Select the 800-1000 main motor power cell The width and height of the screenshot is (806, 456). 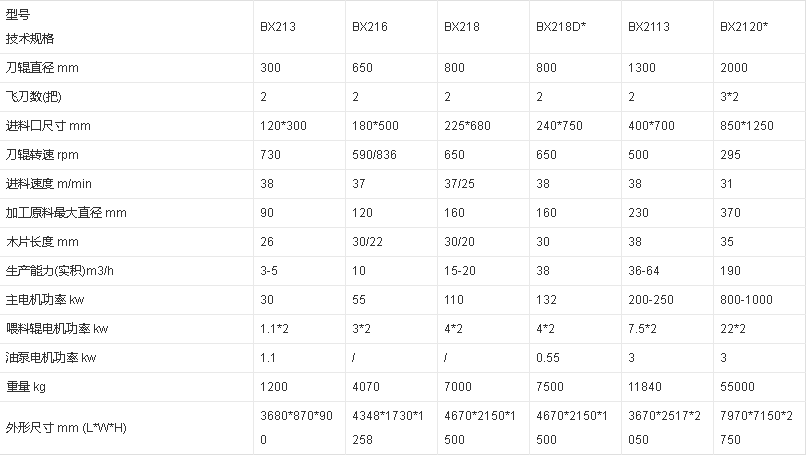click(746, 299)
